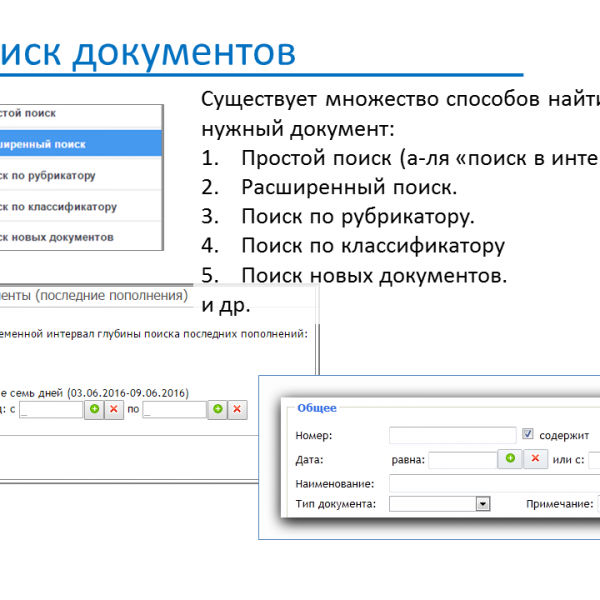Screen dimensions: 600x600
Task: Click period start date field after 'с'
Action: 51,409
